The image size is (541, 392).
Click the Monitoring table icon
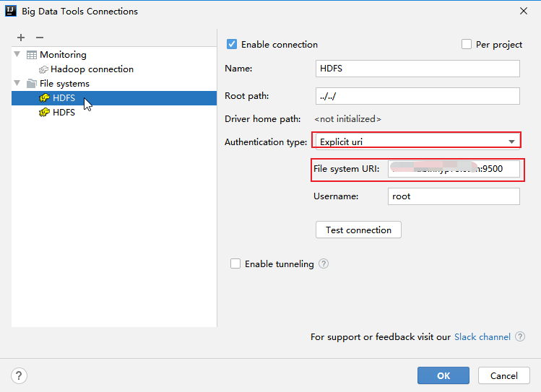pos(32,55)
